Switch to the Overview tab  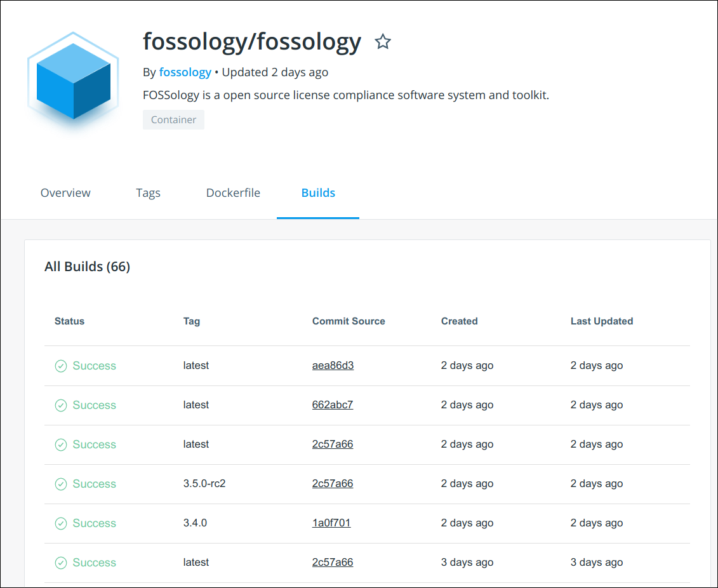pos(65,192)
